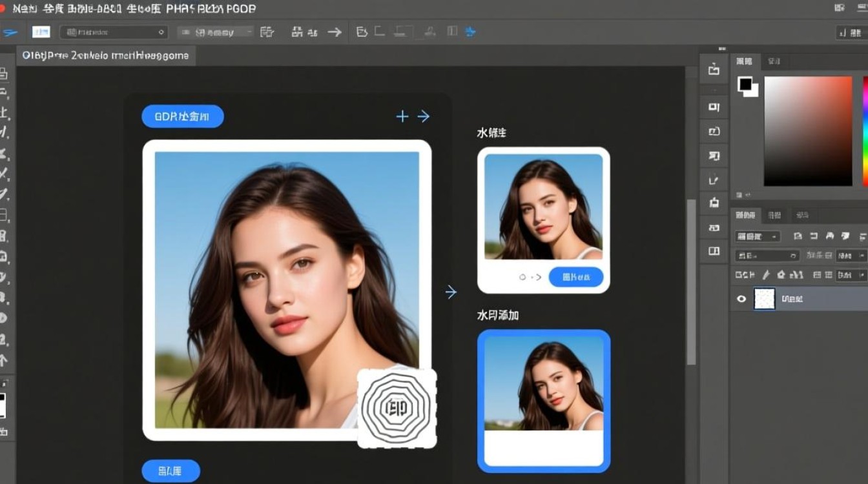This screenshot has width=868, height=484.
Task: Toggle the position lock icon for the layer
Action: pos(781,275)
